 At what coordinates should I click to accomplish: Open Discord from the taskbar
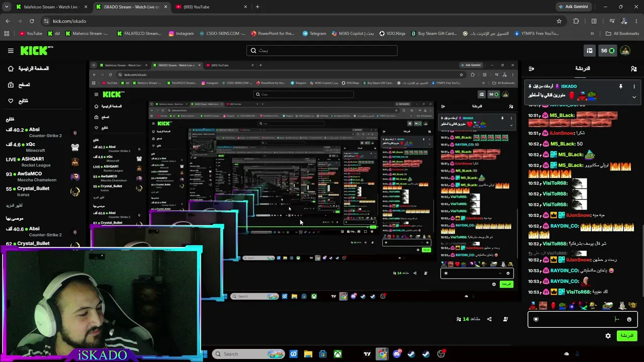click(397, 354)
